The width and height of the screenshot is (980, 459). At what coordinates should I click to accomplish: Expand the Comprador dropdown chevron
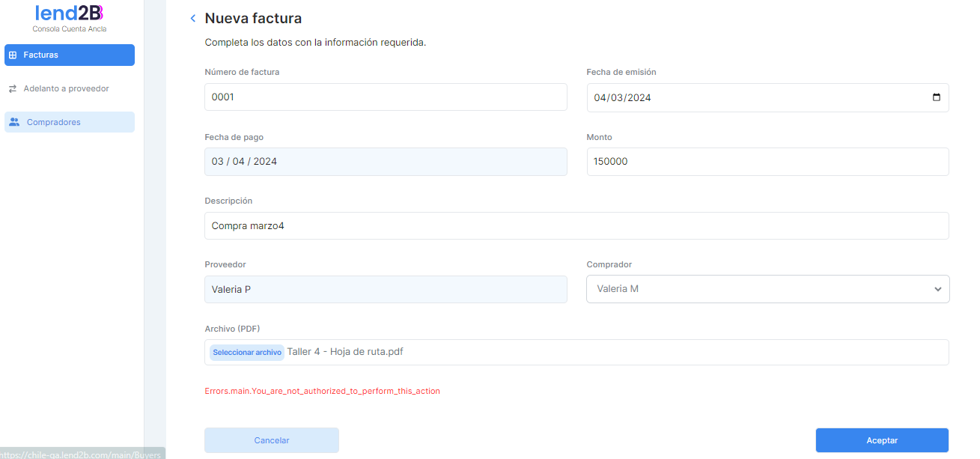(937, 289)
